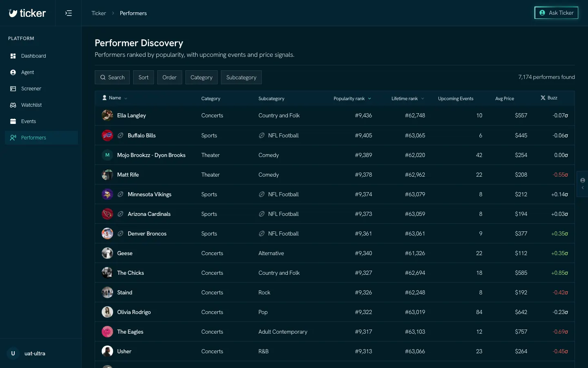Viewport: 588px width, 368px height.
Task: Click Adult Contemporary subcategory cell
Action: coord(283,332)
